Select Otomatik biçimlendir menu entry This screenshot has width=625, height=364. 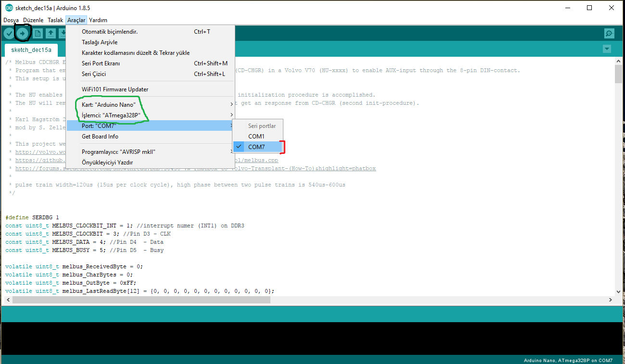click(150, 32)
